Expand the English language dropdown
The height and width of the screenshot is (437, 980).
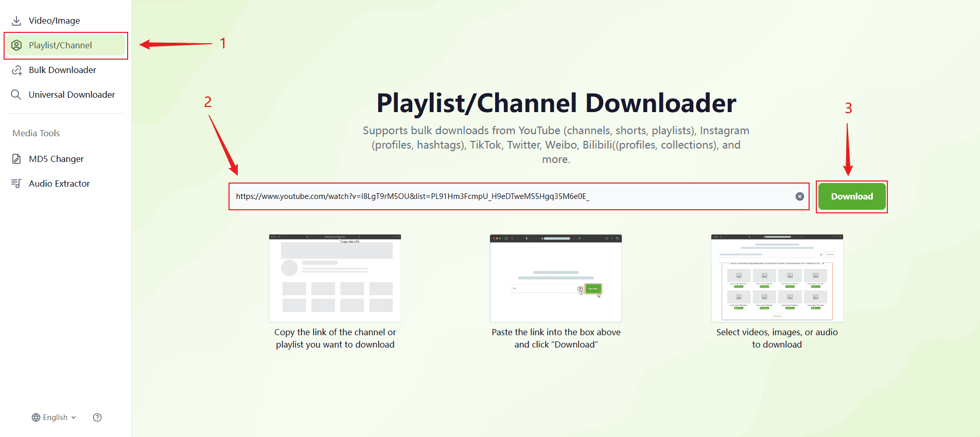click(x=54, y=417)
